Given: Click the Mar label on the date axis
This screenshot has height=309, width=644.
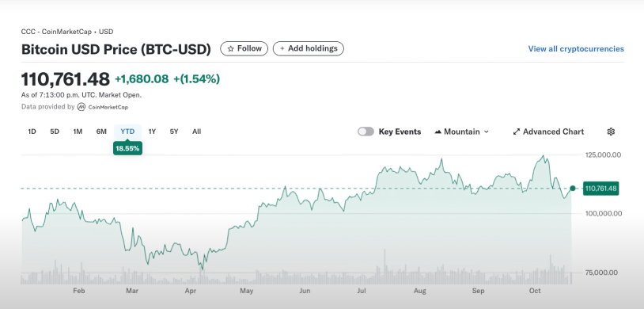Looking at the screenshot, I should point(132,291).
